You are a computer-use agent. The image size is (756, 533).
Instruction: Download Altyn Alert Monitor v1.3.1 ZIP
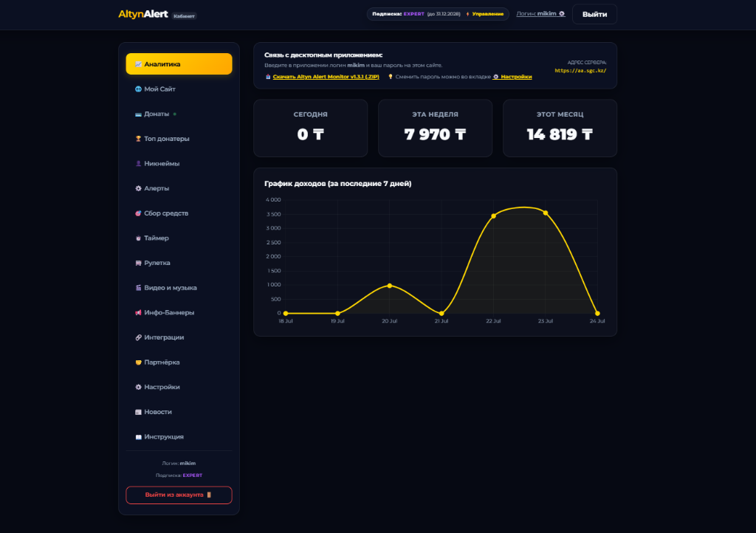coord(326,77)
